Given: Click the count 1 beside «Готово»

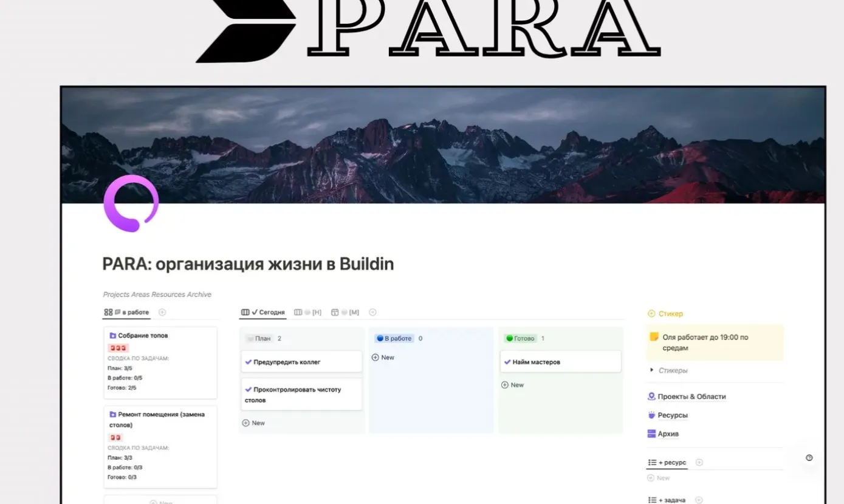Looking at the screenshot, I should pyautogui.click(x=543, y=338).
